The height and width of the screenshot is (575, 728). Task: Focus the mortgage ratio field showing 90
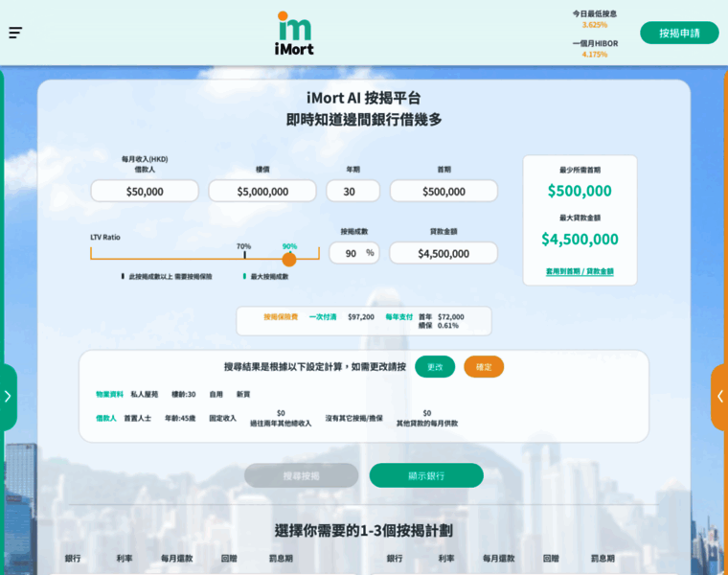pos(354,253)
